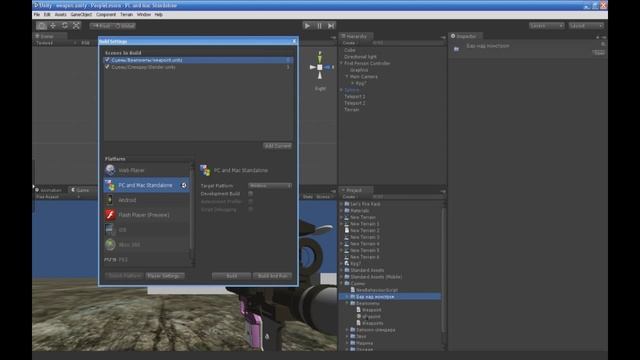Select PC and Mac Standalone platform icon
This screenshot has height=360, width=640.
pyautogui.click(x=110, y=185)
